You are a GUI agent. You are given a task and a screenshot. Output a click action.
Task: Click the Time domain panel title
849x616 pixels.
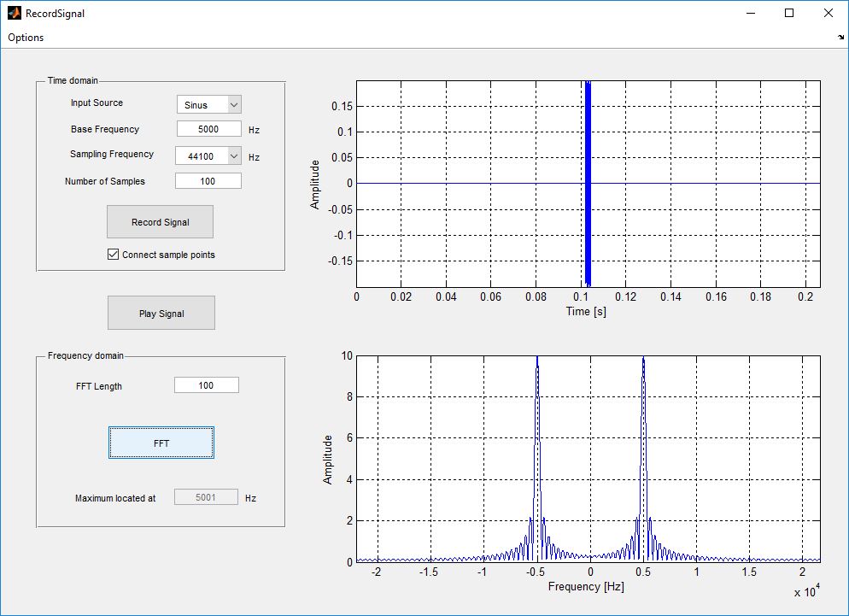coord(73,80)
